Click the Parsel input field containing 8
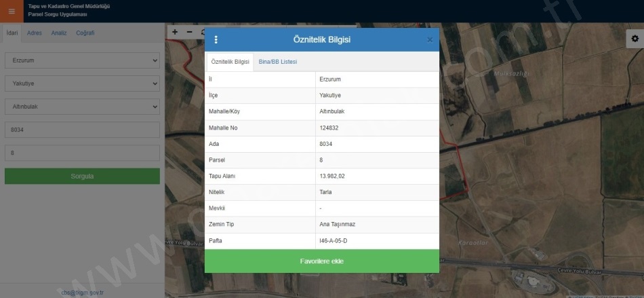This screenshot has width=644, height=298. point(82,153)
